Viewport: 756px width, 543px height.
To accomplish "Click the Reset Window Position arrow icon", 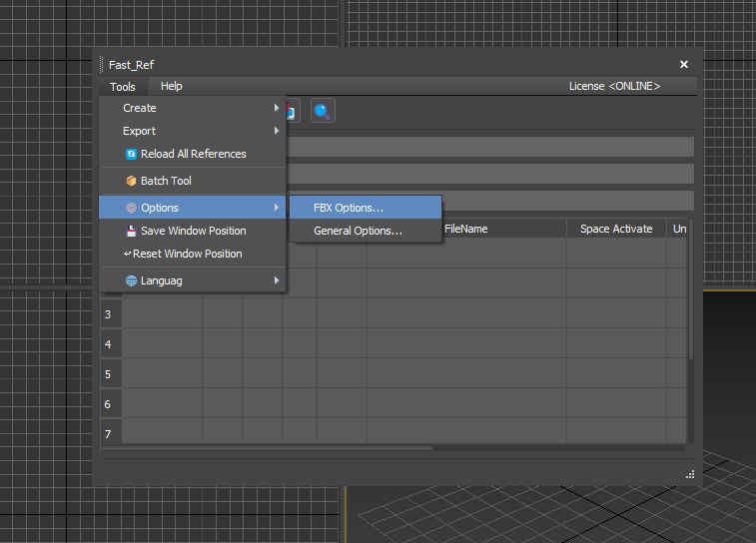I will coord(128,254).
